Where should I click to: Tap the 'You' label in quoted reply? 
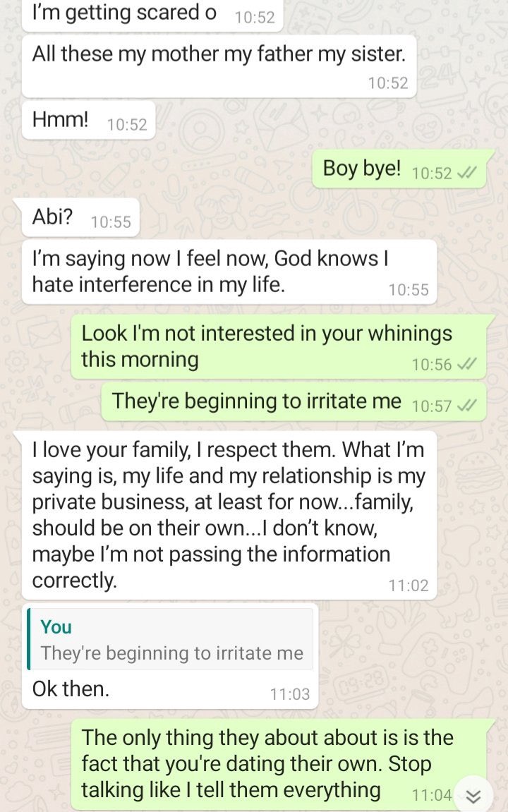[56, 627]
